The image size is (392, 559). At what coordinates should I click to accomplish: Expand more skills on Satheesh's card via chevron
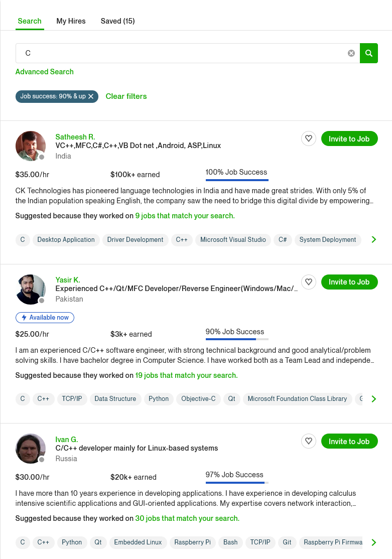(x=373, y=239)
